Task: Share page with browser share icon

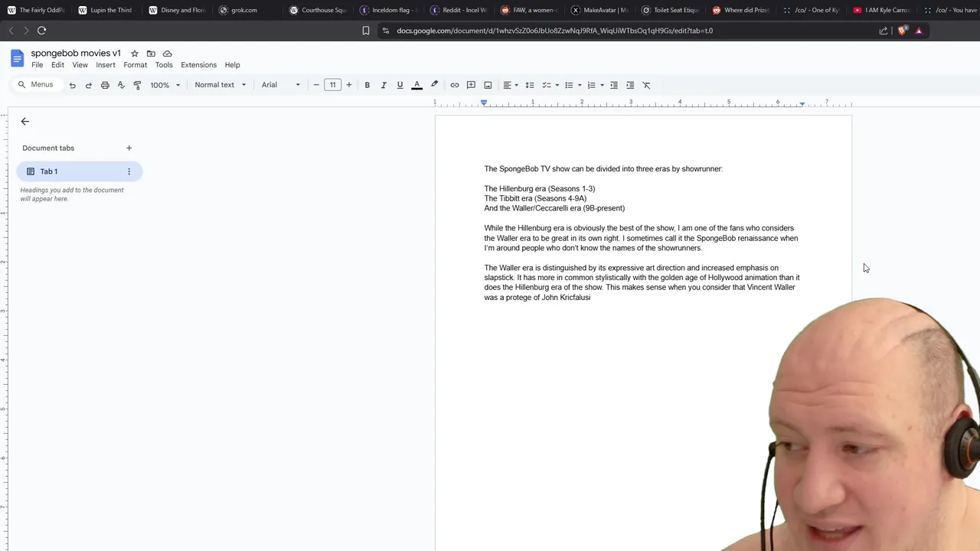Action: pos(884,31)
